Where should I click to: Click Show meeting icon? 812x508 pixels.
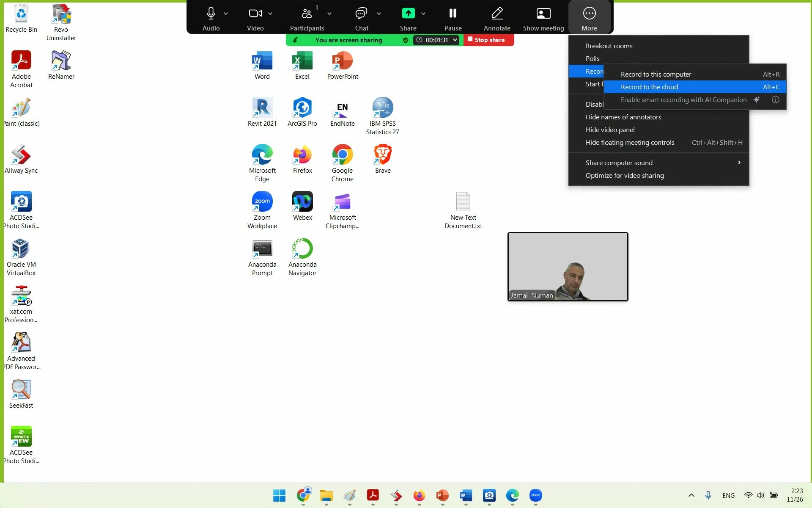[543, 14]
